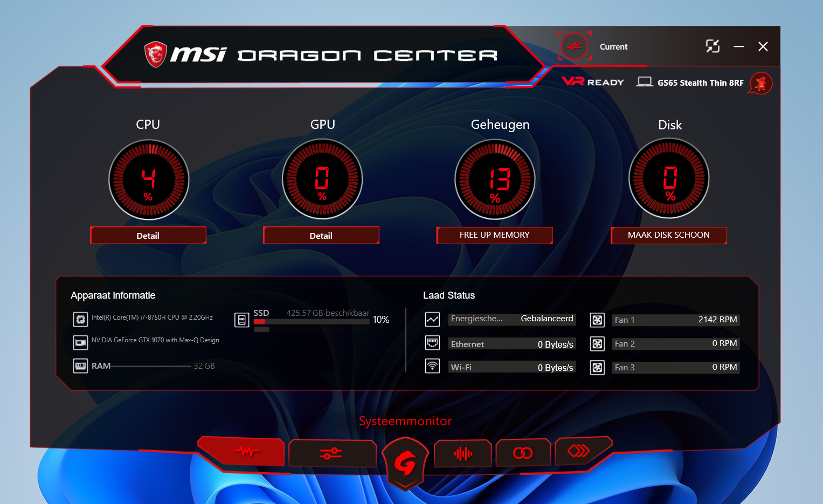Click the Current profile sliders icon

tap(575, 46)
